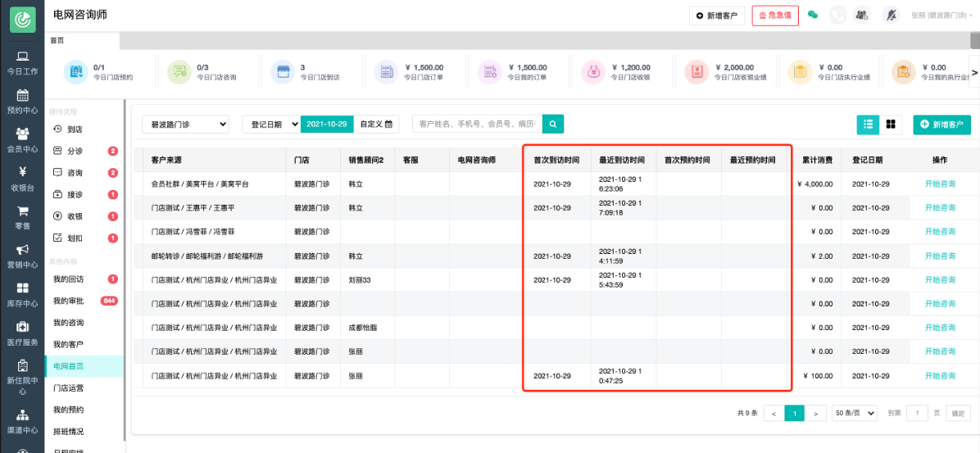The image size is (980, 453).
Task: Click 开始咨询 in 刘丽33 row
Action: pyautogui.click(x=940, y=280)
